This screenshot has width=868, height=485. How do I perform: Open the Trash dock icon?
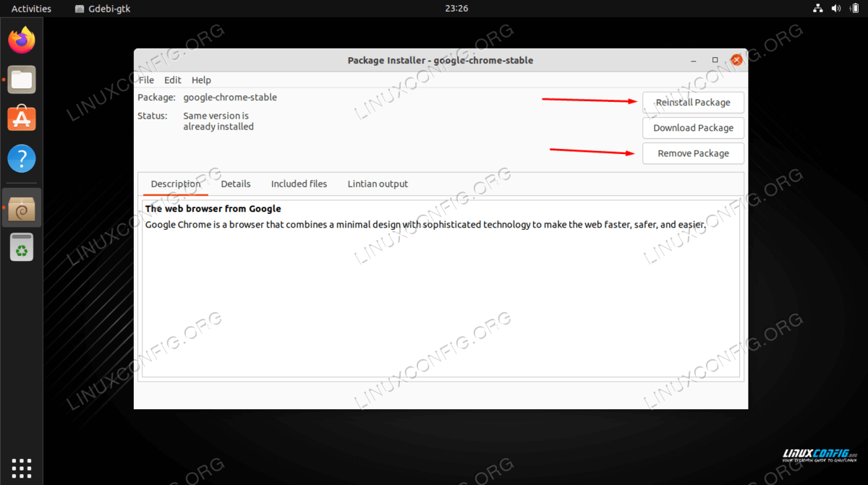pyautogui.click(x=22, y=247)
